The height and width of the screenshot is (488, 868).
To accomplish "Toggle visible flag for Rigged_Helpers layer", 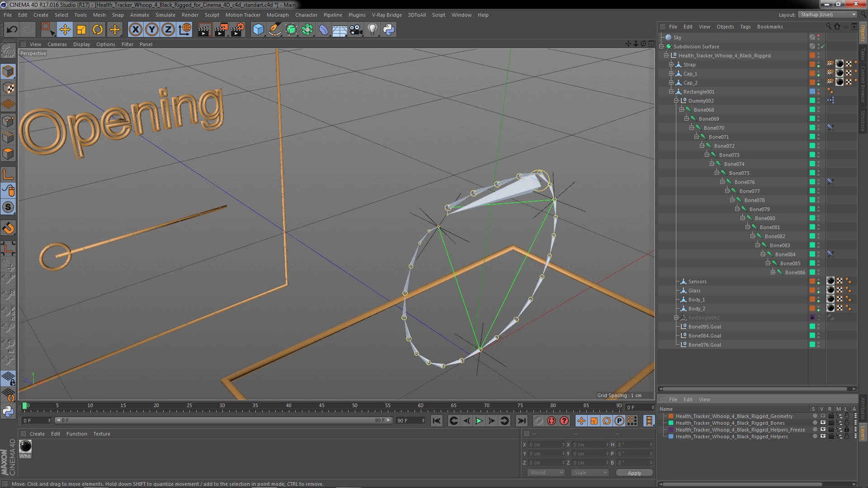I will tap(823, 436).
